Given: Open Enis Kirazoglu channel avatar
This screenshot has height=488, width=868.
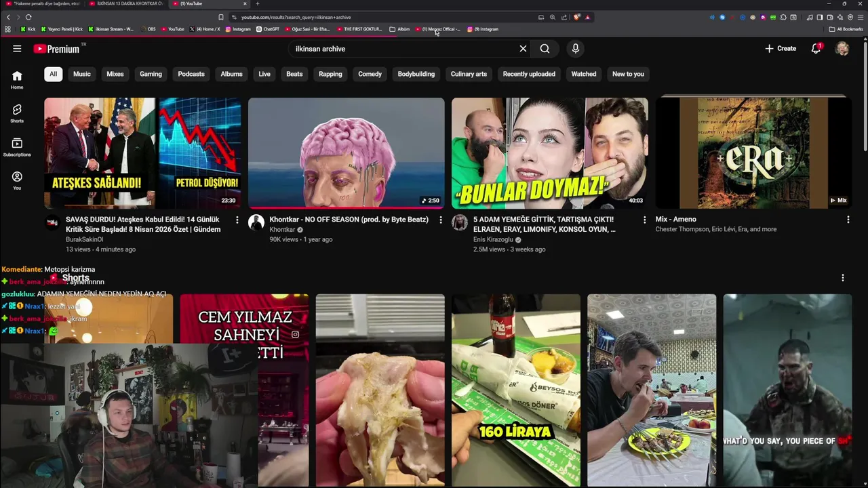Looking at the screenshot, I should 460,222.
